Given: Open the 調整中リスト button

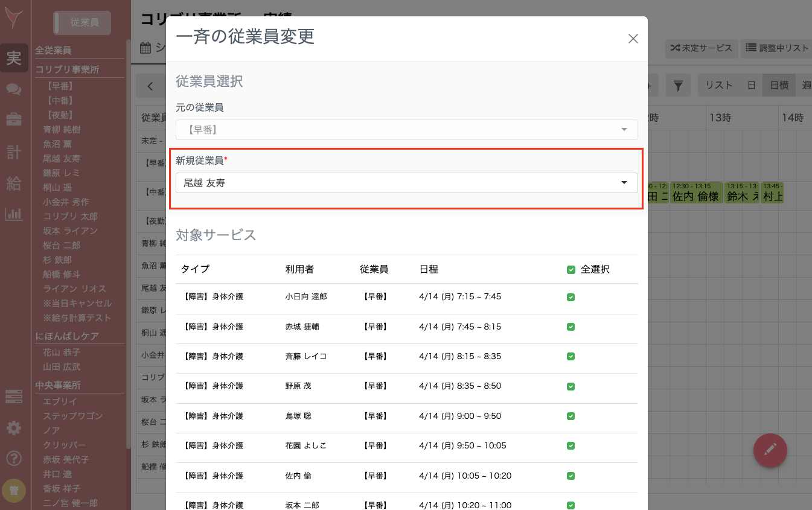Looking at the screenshot, I should pos(775,49).
